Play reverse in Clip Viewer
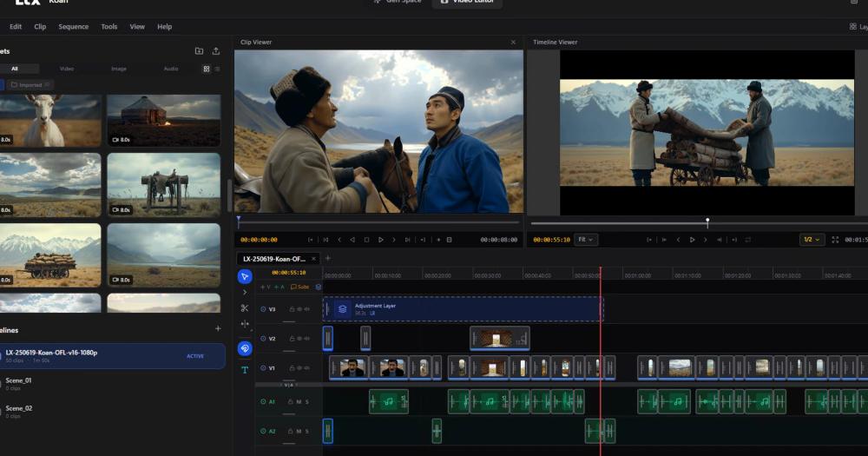 (x=352, y=240)
